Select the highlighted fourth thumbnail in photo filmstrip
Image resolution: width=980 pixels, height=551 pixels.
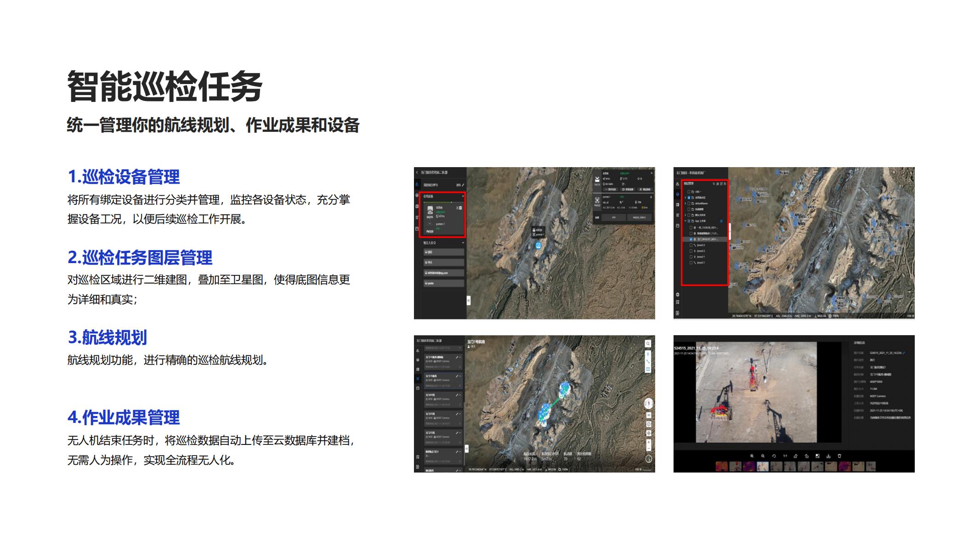point(763,467)
